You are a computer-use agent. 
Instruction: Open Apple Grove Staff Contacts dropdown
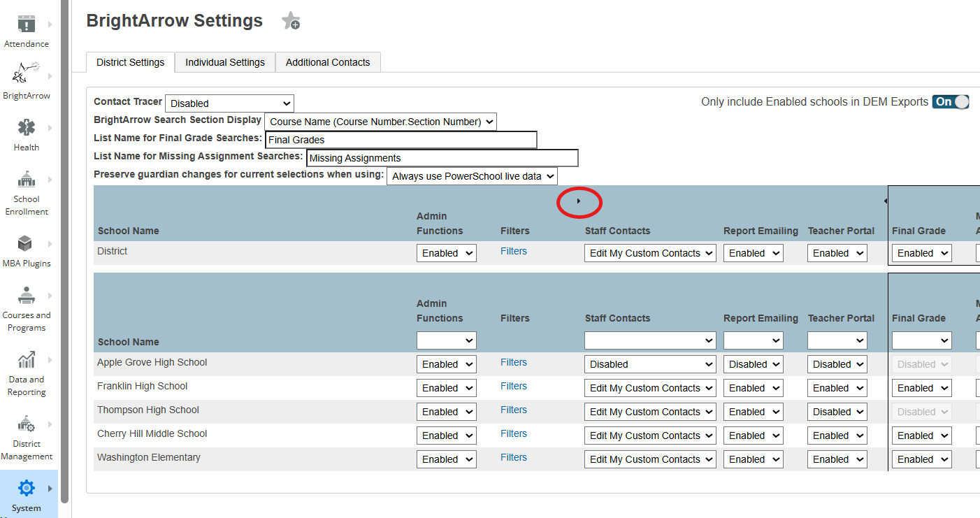coord(650,364)
